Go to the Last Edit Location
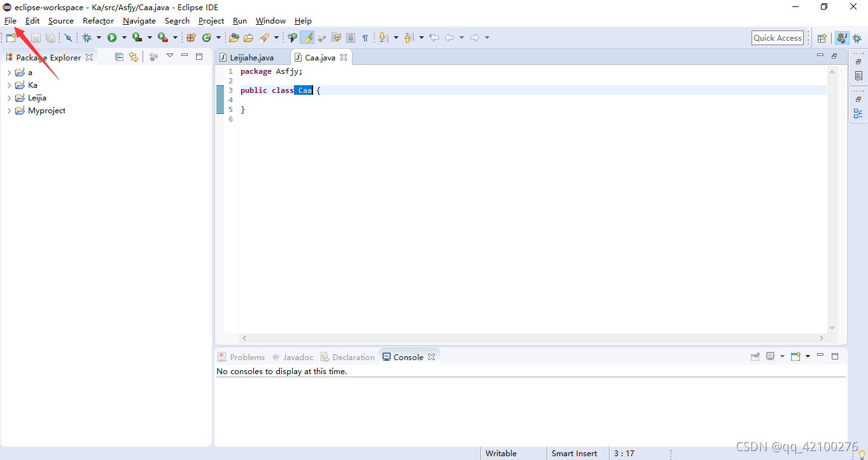This screenshot has height=460, width=868. click(434, 38)
